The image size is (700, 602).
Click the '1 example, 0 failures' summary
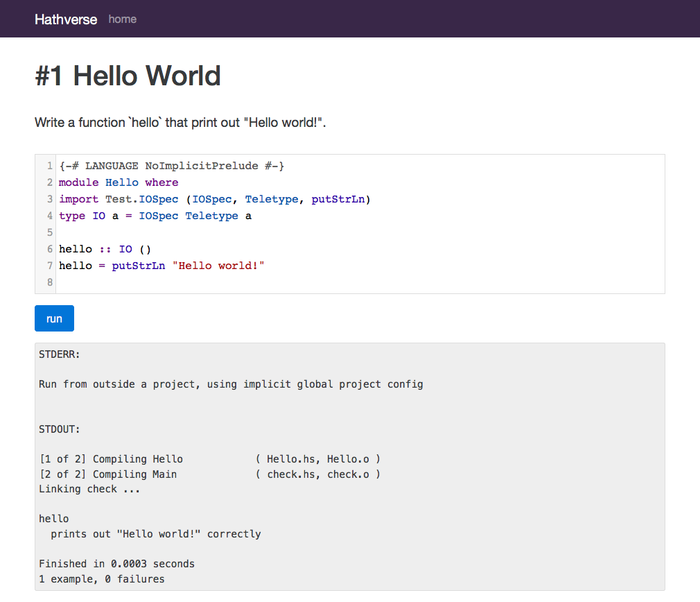click(102, 579)
